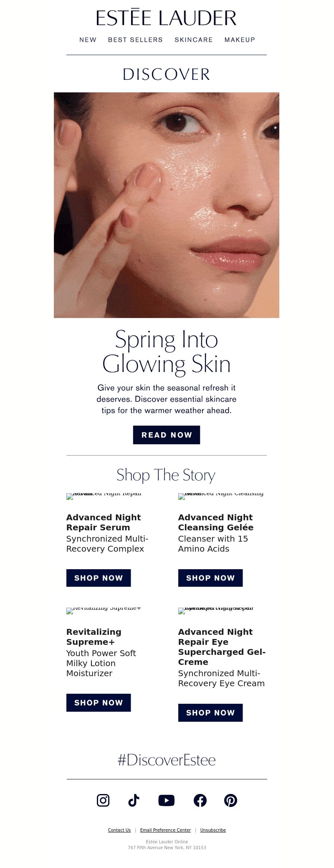Open the BEST SELLERS menu item
The height and width of the screenshot is (868, 334).
pos(135,40)
